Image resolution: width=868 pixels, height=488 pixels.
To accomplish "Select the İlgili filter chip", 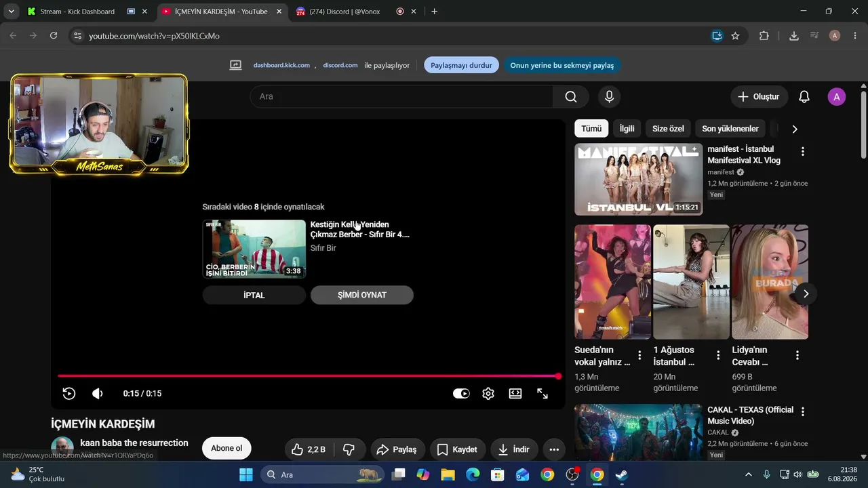I will pos(627,128).
